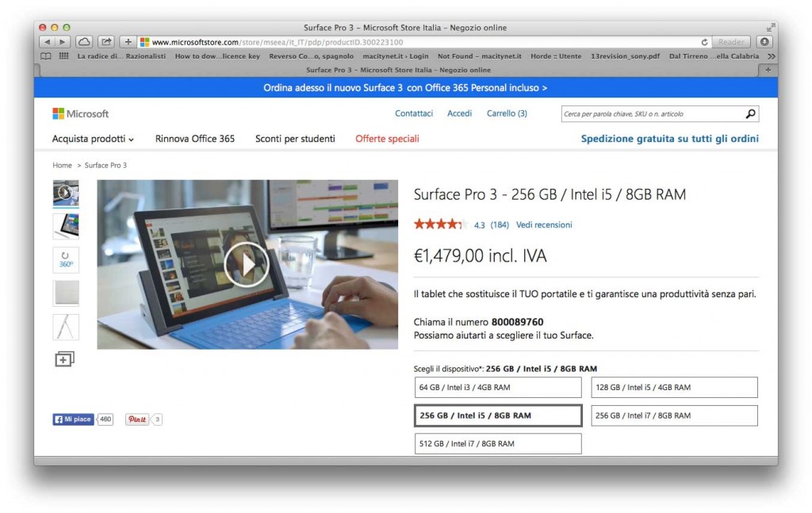
Task: Play the Surface Pro 3 video
Action: 247,264
